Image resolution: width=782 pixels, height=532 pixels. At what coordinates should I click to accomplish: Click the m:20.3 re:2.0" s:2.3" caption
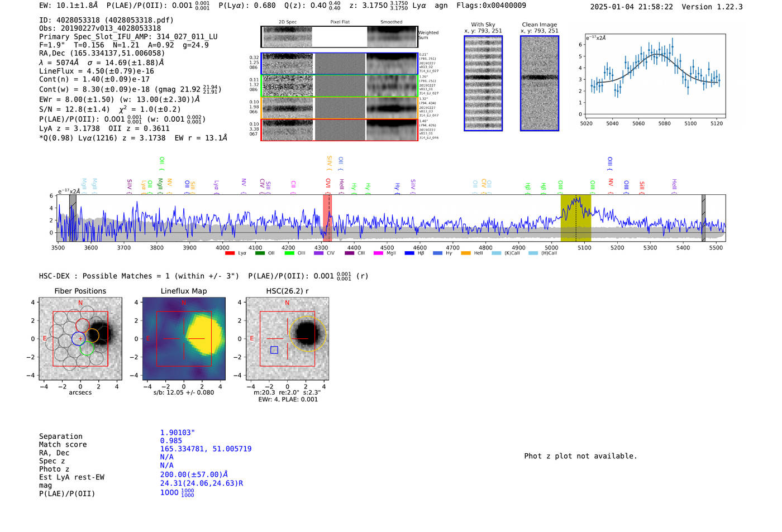(288, 392)
